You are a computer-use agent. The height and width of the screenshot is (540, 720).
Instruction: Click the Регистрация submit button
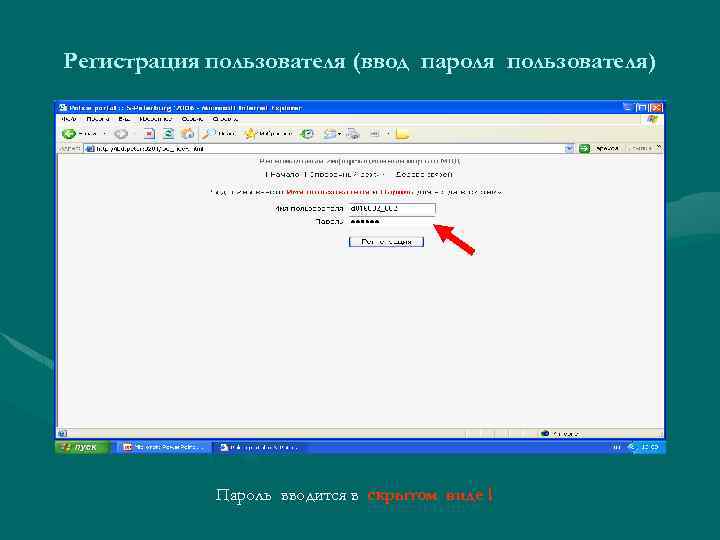coord(386,242)
